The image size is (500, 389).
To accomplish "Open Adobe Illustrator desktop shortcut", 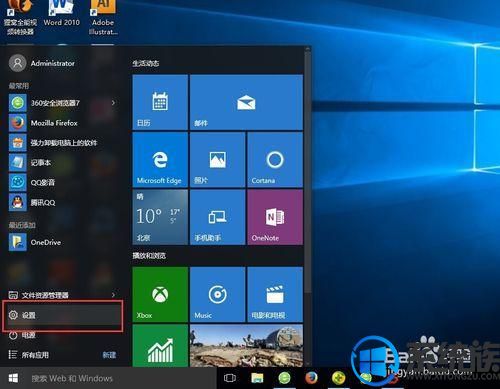I will (103, 17).
